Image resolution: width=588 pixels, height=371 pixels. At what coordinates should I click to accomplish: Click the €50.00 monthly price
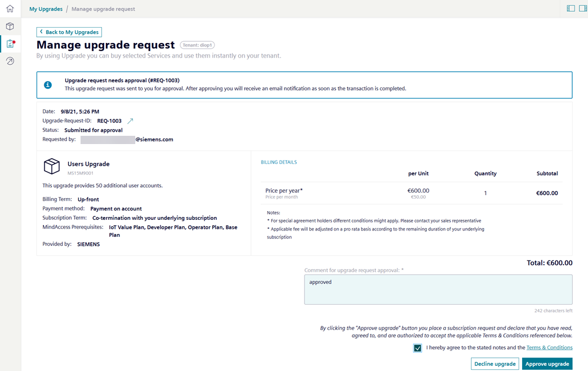(x=418, y=197)
